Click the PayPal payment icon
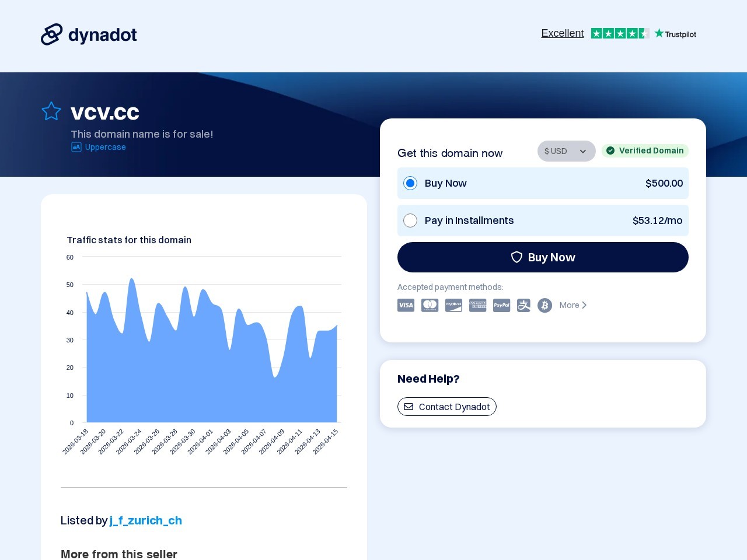The height and width of the screenshot is (560, 747). (x=501, y=305)
